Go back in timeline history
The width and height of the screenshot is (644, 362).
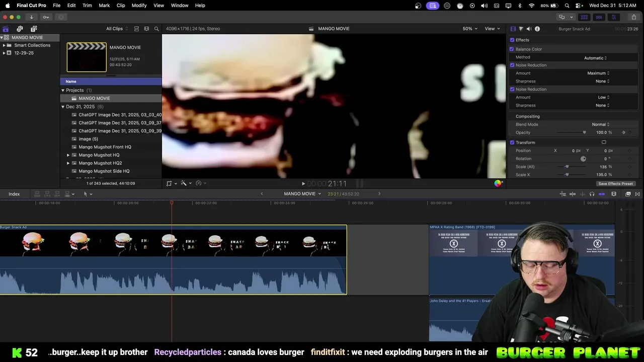point(262,194)
